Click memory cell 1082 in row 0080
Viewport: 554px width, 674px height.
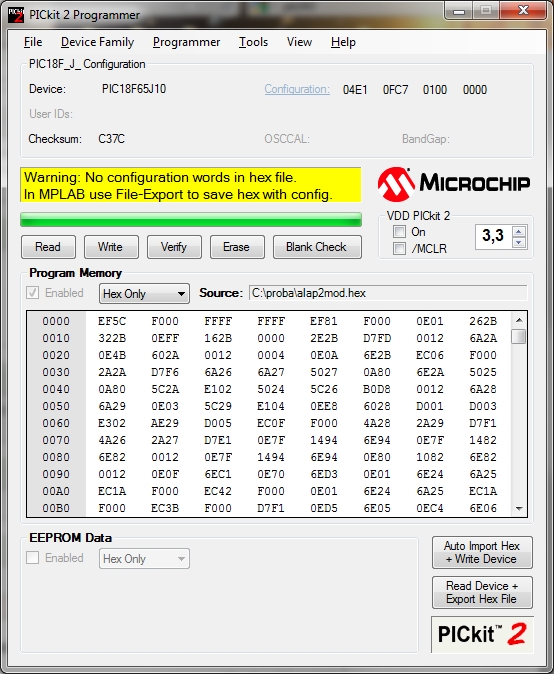coord(430,457)
